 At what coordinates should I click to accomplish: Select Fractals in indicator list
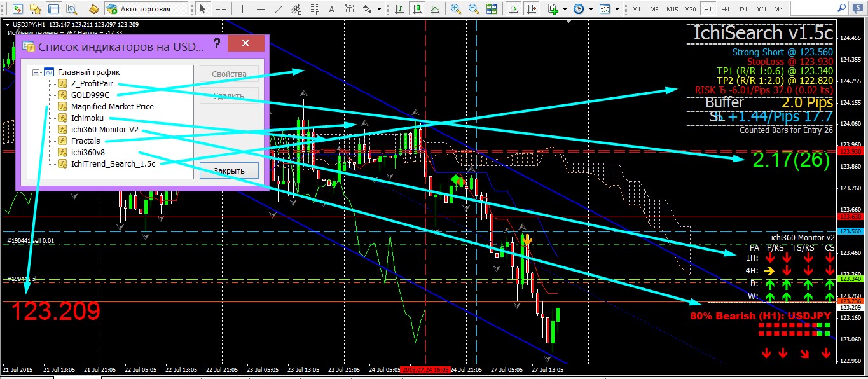[x=86, y=141]
